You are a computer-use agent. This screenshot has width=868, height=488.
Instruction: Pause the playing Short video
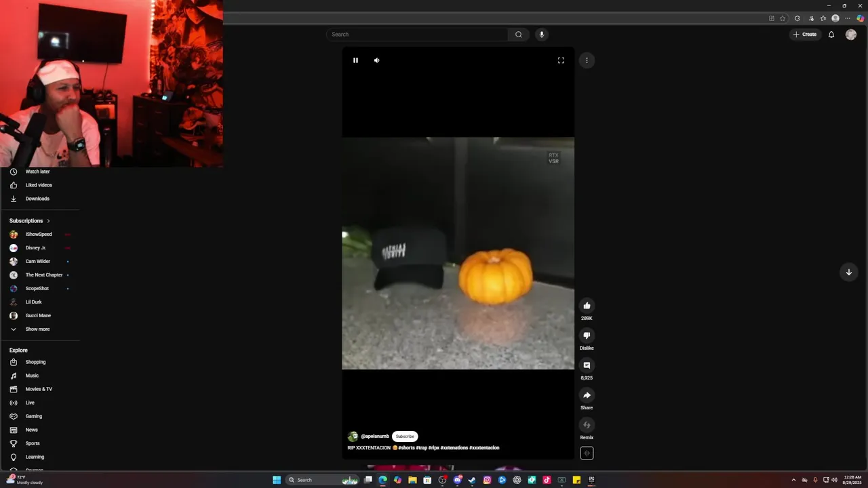(355, 60)
